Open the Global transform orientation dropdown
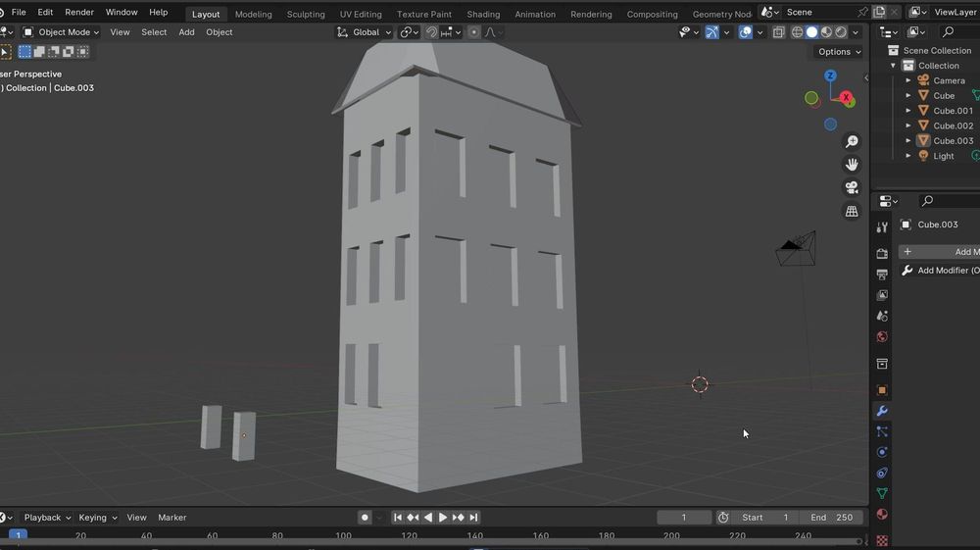980x550 pixels. [x=365, y=32]
